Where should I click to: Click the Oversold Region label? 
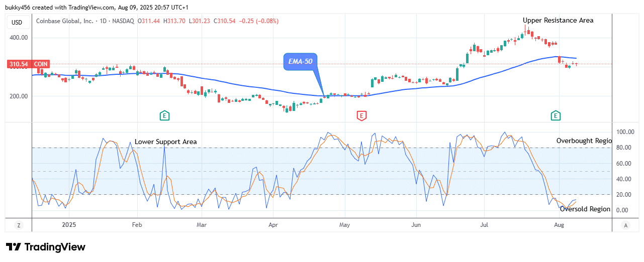click(585, 209)
